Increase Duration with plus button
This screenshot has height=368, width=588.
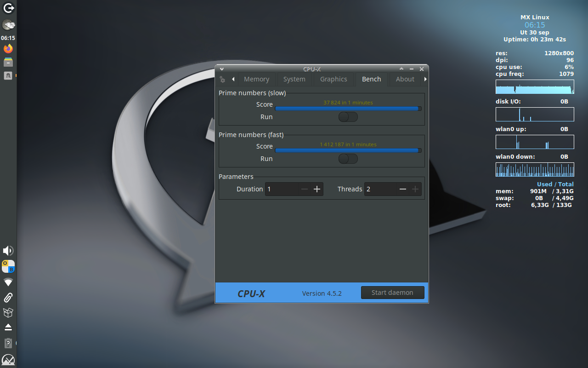(x=317, y=189)
